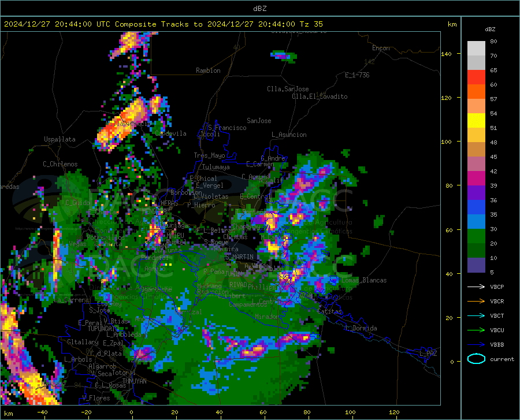This screenshot has height=420, width=520.
Task: Click the 'VBCU' legend label
Action: [x=497, y=330]
